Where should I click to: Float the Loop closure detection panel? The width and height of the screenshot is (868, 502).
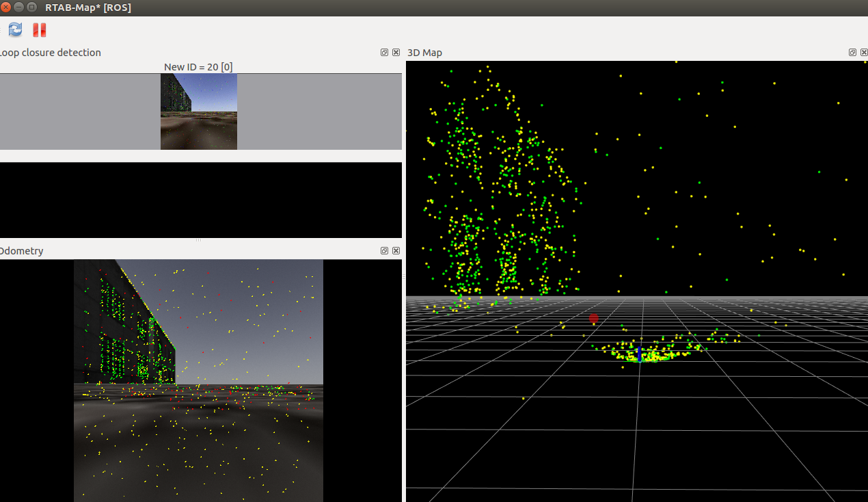(384, 53)
